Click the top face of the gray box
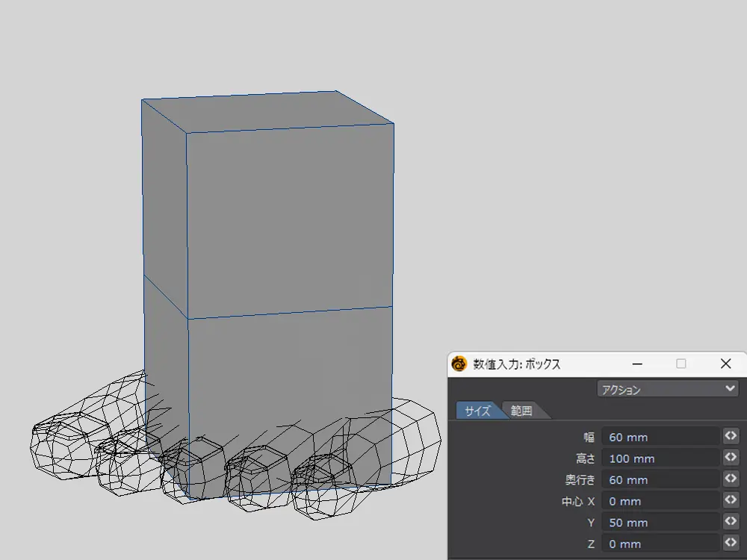 269,113
